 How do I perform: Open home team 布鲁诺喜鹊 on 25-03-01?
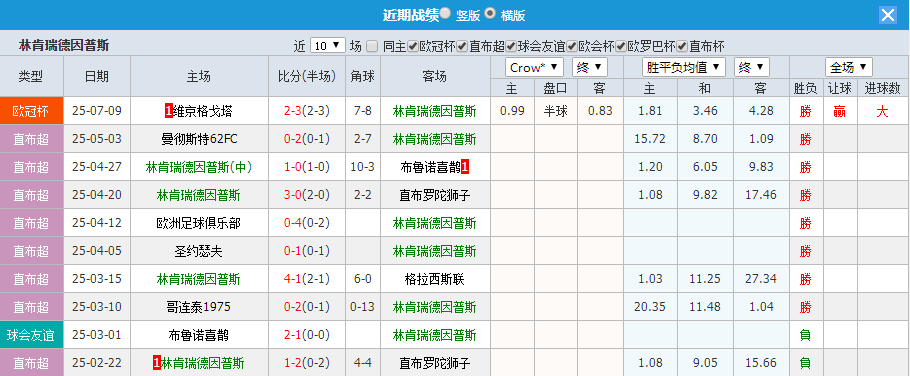tap(198, 335)
